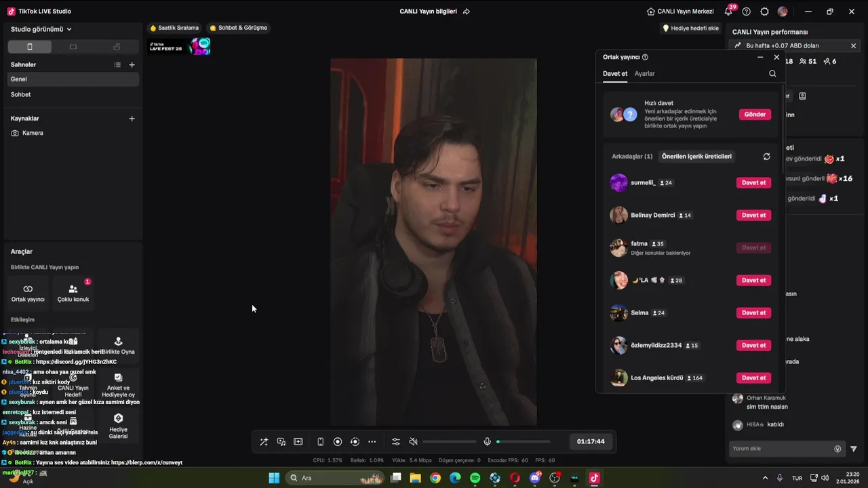This screenshot has width=868, height=488.
Task: Open Spotify from the taskbar
Action: 475,478
